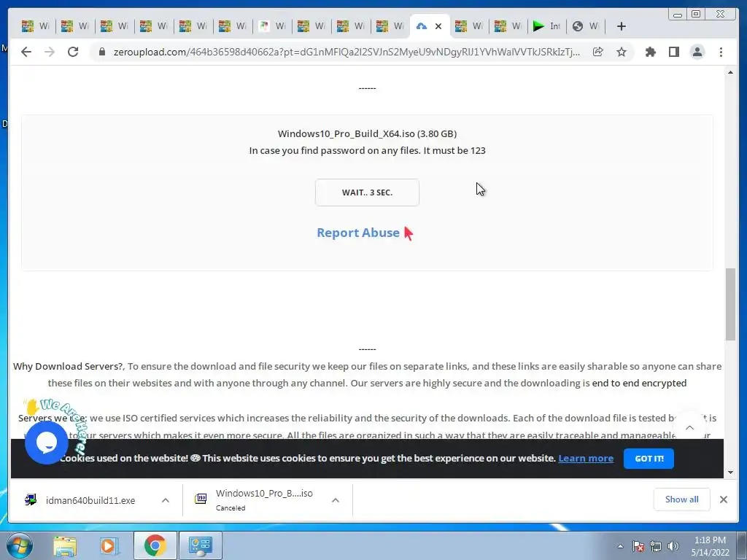747x560 pixels.
Task: Click the ISO file icon in downloads bar
Action: (x=201, y=499)
